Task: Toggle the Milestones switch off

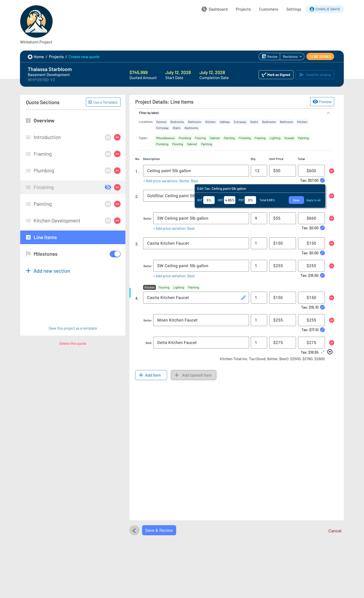Action: (115, 254)
